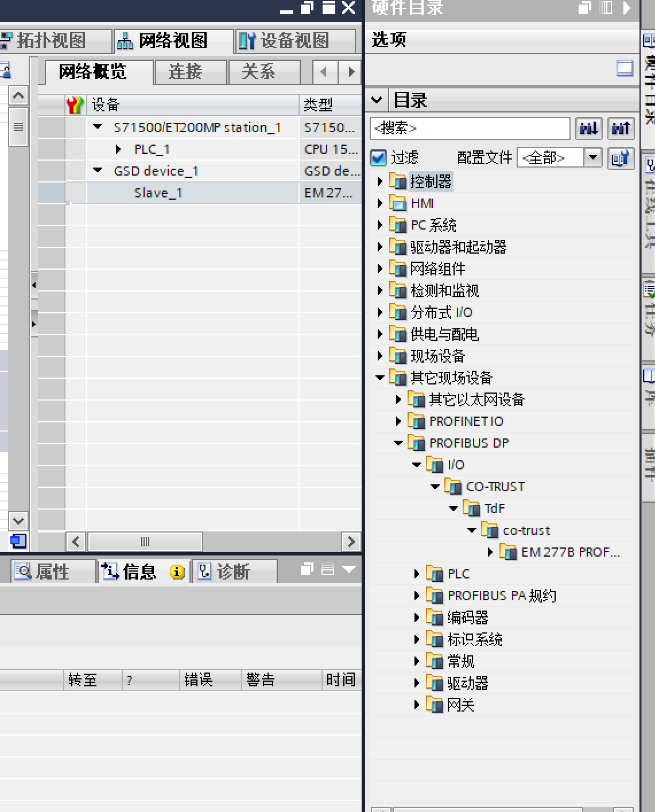Screen dimensions: 655x812
Task: Select the 网络概览 tab
Action: (x=99, y=72)
